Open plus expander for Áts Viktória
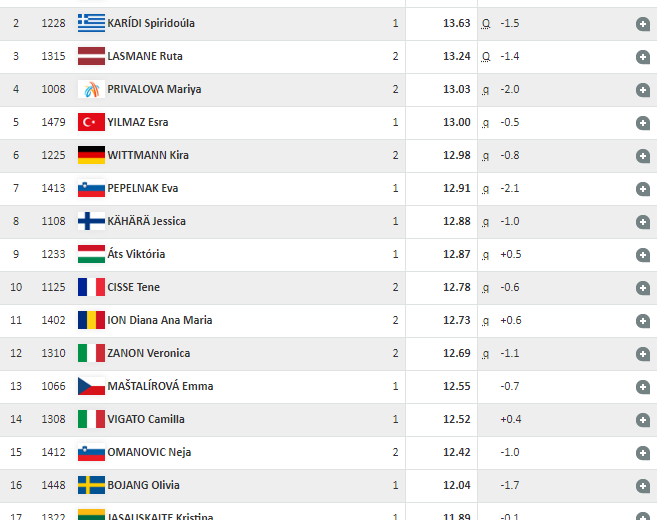 click(642, 255)
